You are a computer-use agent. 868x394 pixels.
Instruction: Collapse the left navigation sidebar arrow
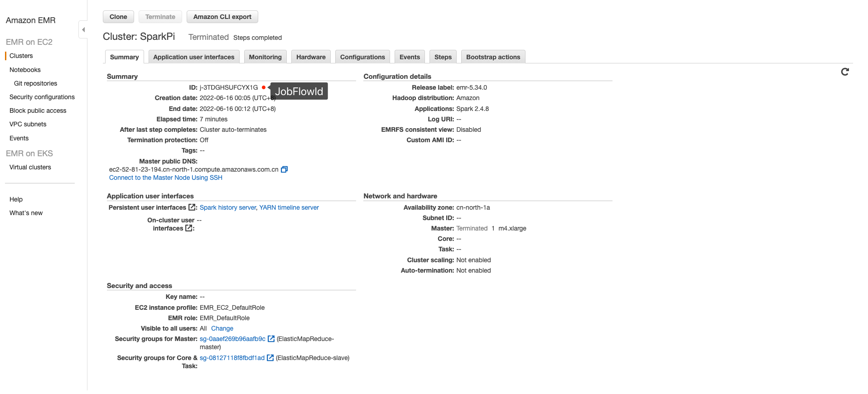pyautogui.click(x=83, y=30)
